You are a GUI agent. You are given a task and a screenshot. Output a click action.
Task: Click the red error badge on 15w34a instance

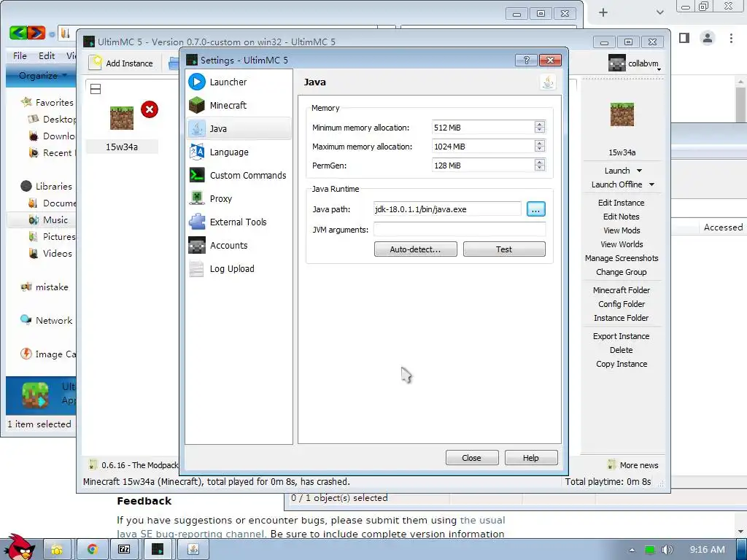point(150,109)
